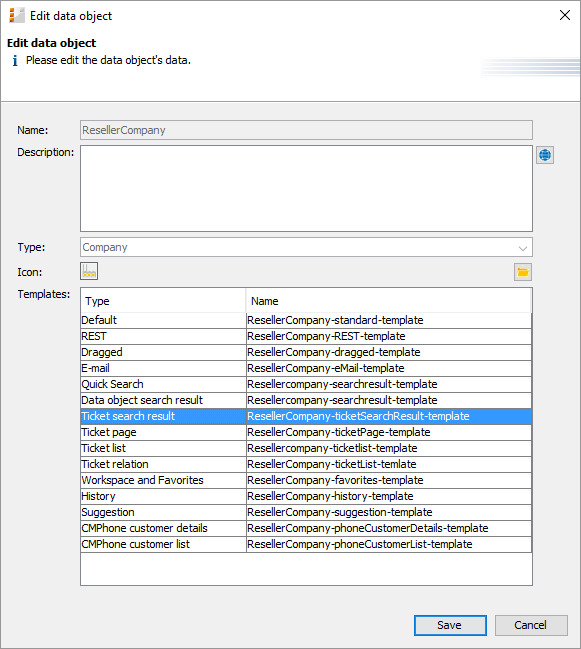Select the Ticket search result row
This screenshot has height=649, width=581.
point(306,416)
